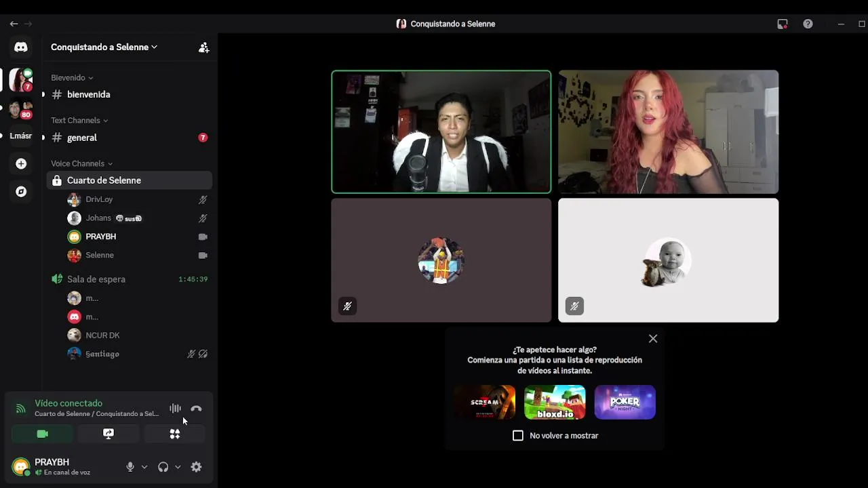Viewport: 868px width, 488px height.
Task: Share your screen icon button
Action: click(108, 434)
